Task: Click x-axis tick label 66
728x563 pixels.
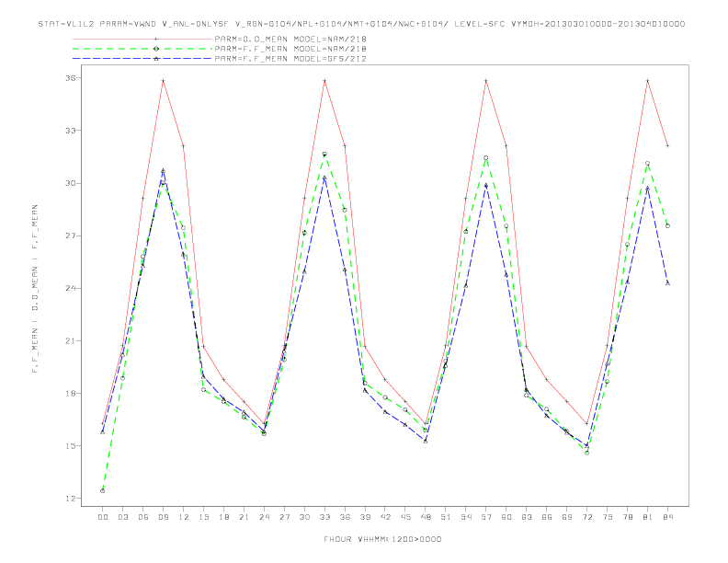Action: [x=547, y=517]
